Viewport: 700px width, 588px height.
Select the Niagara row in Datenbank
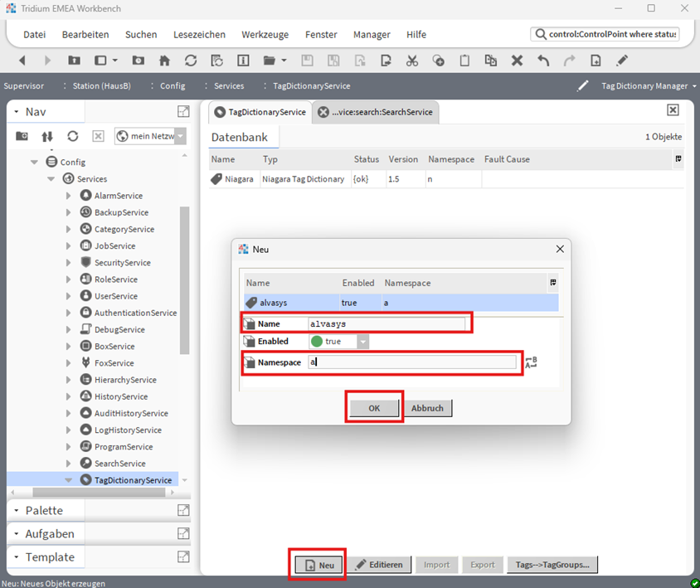(446, 179)
